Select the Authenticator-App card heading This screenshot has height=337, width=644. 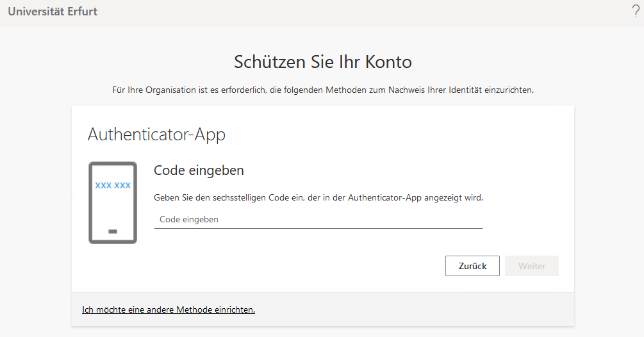pos(156,135)
